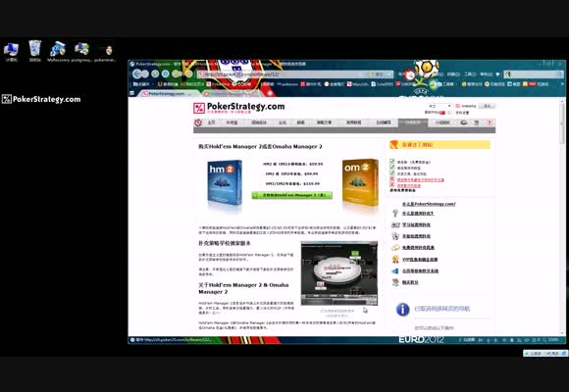
Task: Open the 'PokerStrategy.com?' sidebar link
Action: [x=429, y=204]
